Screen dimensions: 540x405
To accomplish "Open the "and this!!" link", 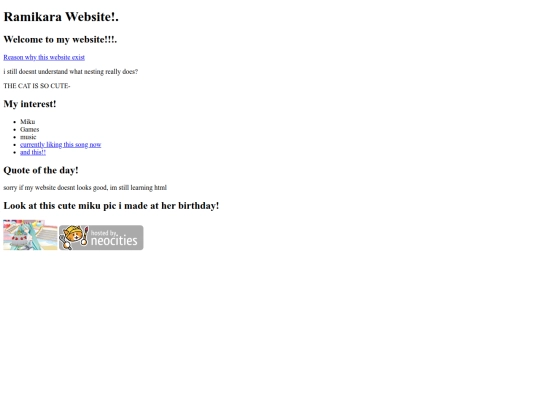I will pos(33,152).
